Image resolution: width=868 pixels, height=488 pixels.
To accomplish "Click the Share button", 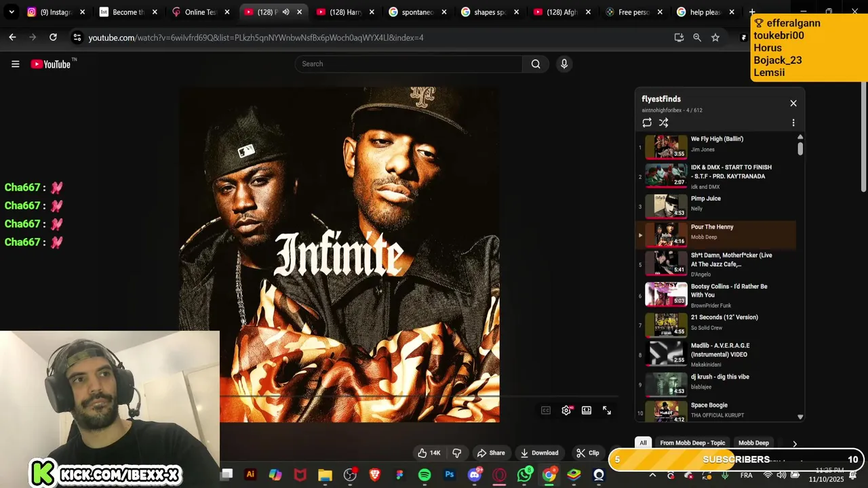I will coord(491,453).
